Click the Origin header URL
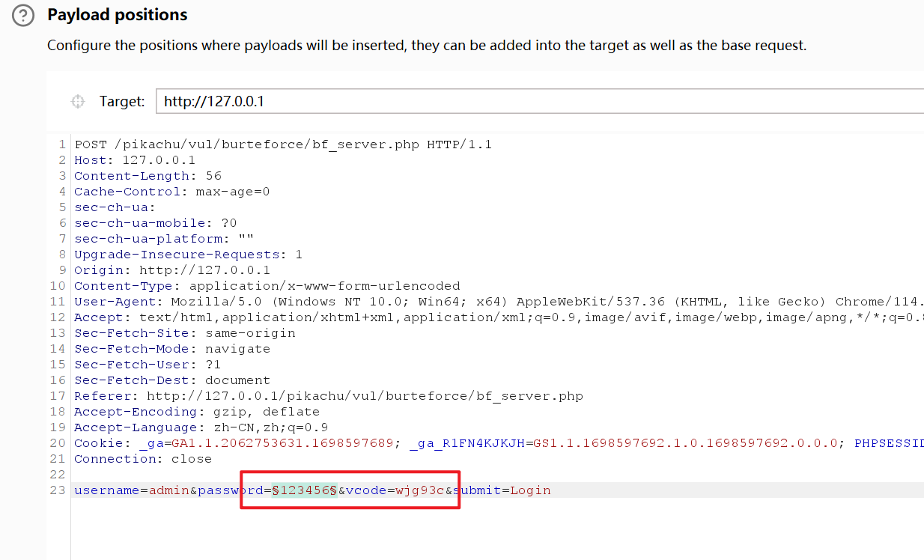The height and width of the screenshot is (560, 924). click(x=204, y=270)
